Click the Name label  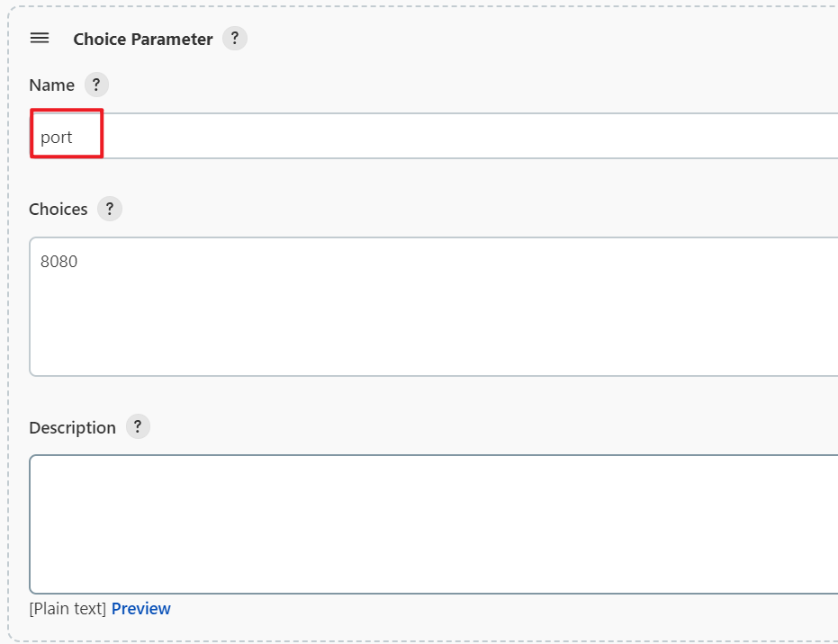tap(52, 85)
